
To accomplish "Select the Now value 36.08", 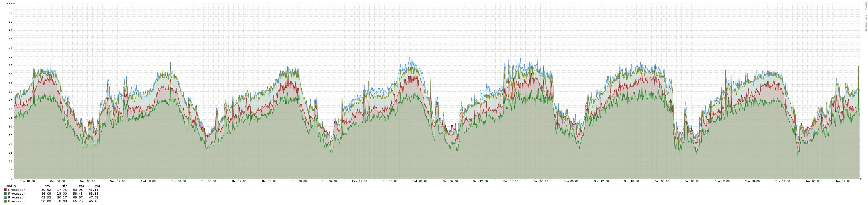I will 46,194.
